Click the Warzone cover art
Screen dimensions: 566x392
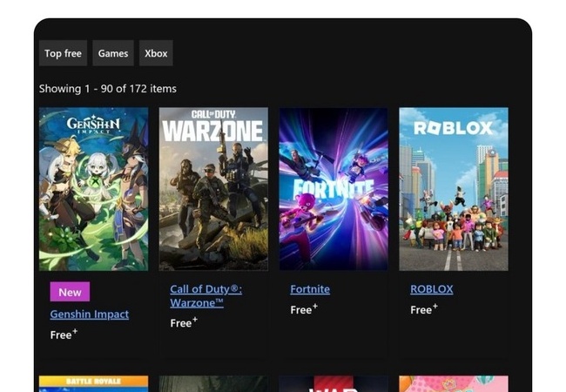[213, 189]
